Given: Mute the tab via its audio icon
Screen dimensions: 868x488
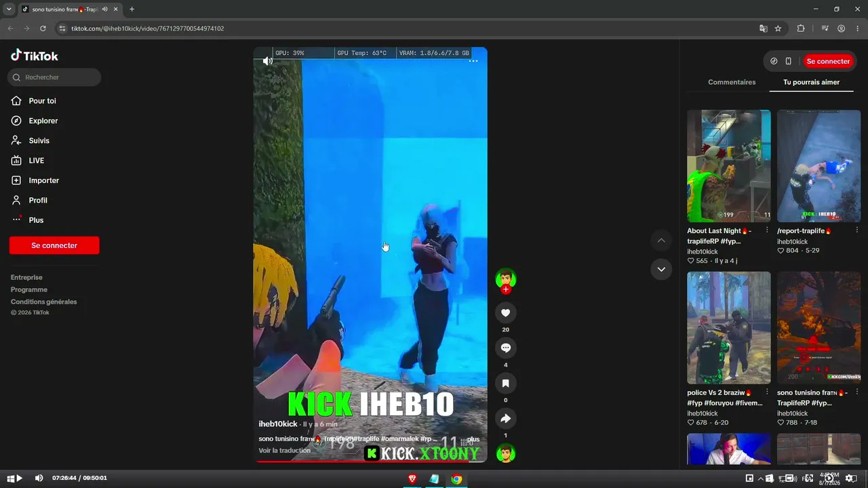Looking at the screenshot, I should (x=104, y=9).
